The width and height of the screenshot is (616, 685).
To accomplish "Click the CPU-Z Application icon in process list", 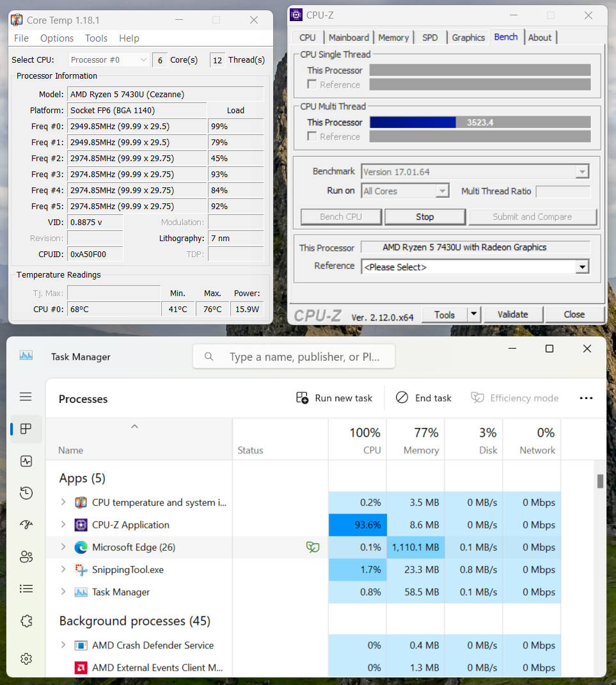I will [x=81, y=524].
